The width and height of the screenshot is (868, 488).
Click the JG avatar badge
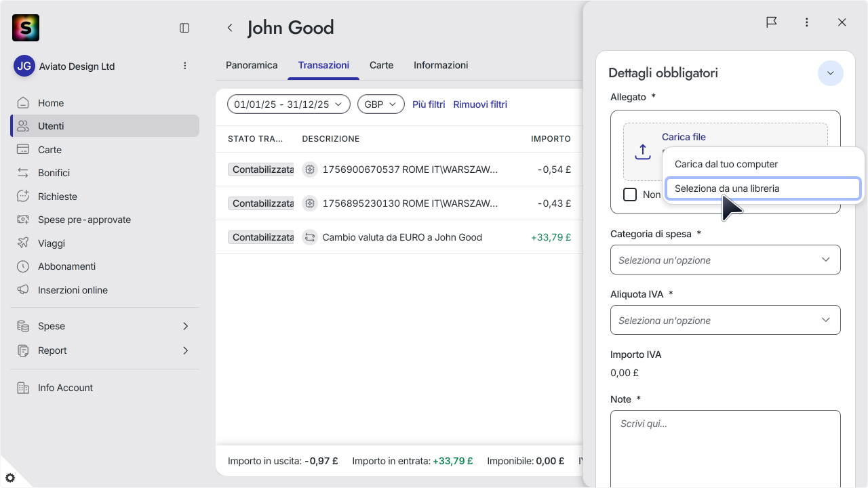tap(24, 66)
